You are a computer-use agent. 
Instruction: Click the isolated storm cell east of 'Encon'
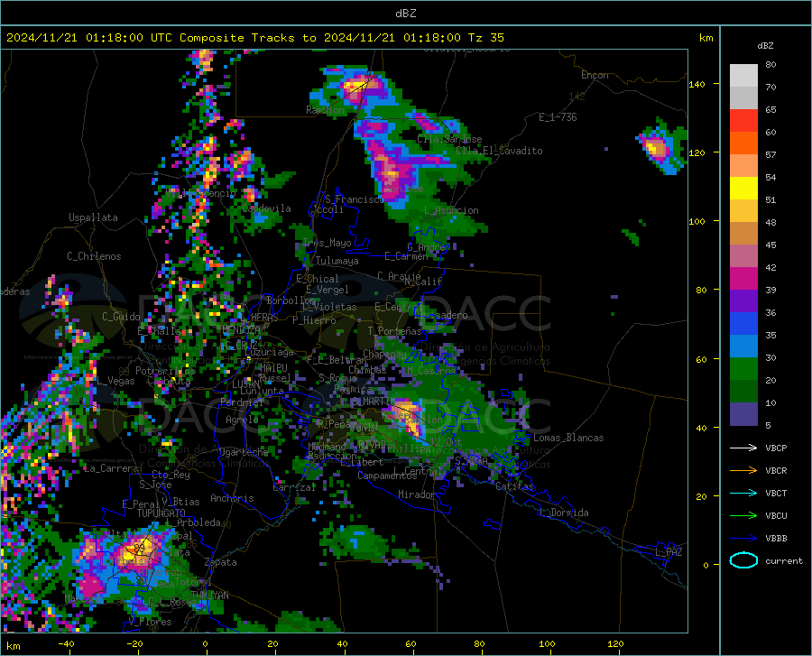point(659,148)
